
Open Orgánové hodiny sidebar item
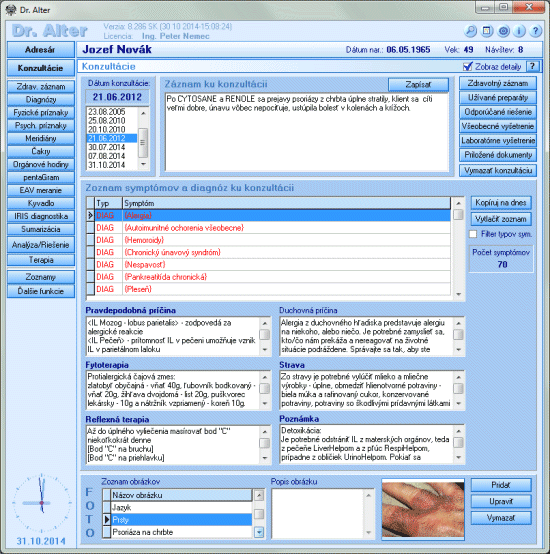[41, 164]
